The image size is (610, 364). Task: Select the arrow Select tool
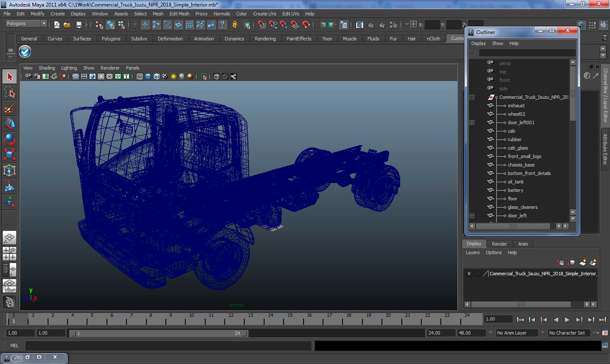[9, 77]
